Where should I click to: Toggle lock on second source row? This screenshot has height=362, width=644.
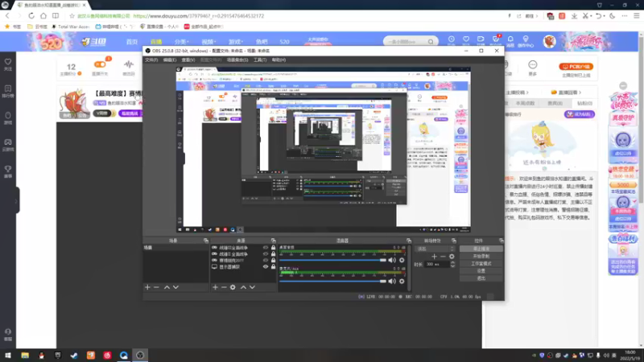tap(273, 254)
